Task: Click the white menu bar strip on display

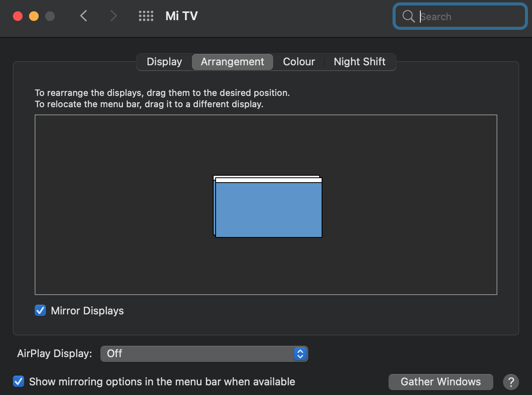Action: click(x=269, y=180)
